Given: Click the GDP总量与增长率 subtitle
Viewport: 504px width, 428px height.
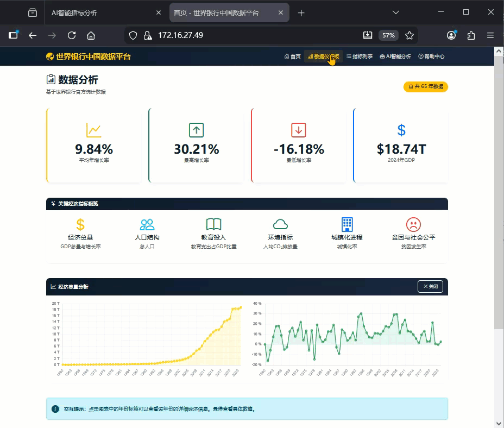Looking at the screenshot, I should click(x=80, y=247).
